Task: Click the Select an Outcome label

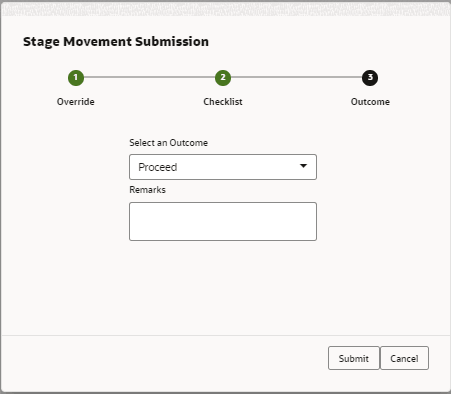Action: click(x=169, y=143)
